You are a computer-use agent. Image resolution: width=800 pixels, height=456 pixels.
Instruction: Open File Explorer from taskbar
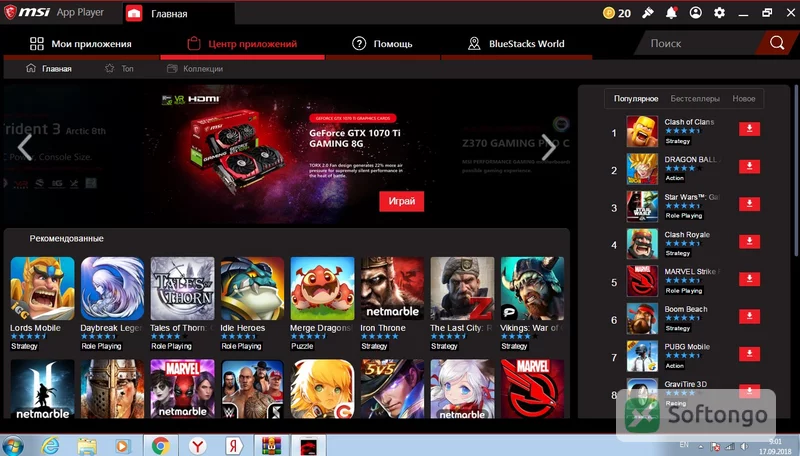pyautogui.click(x=87, y=446)
